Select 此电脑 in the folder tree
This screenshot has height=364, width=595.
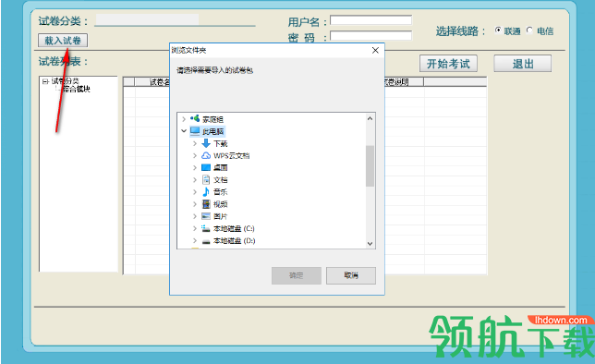212,131
